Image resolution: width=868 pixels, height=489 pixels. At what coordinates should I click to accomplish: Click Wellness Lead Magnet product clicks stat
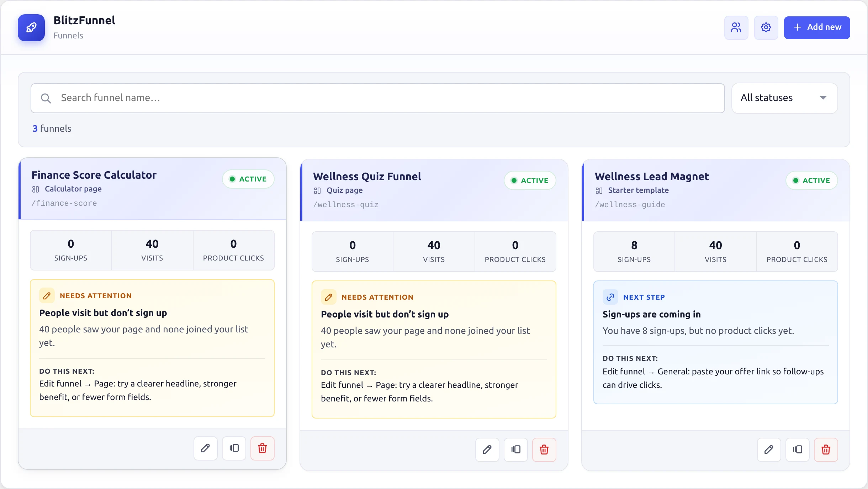797,252
